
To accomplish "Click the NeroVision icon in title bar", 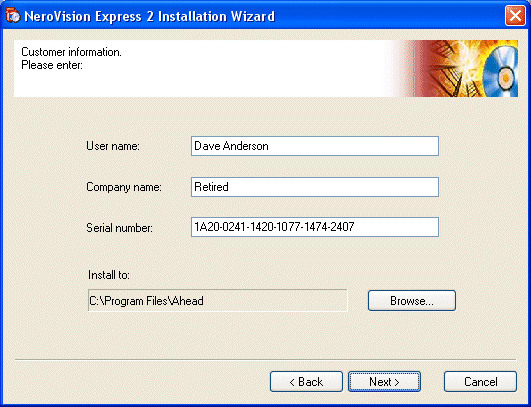I will pos(13,16).
